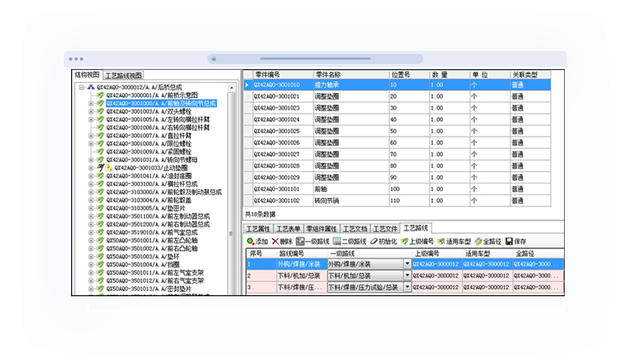Click the 关联类型 column header
The height and width of the screenshot is (364, 630).
click(x=530, y=75)
